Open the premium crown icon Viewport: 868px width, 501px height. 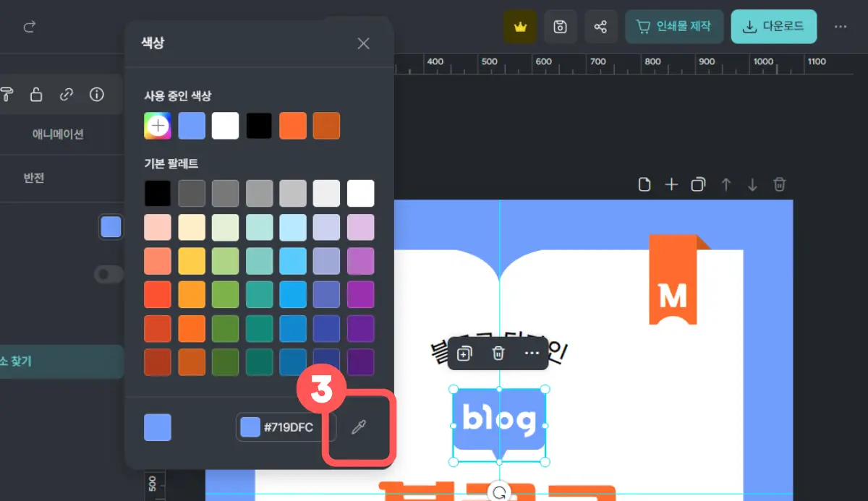[x=519, y=27]
